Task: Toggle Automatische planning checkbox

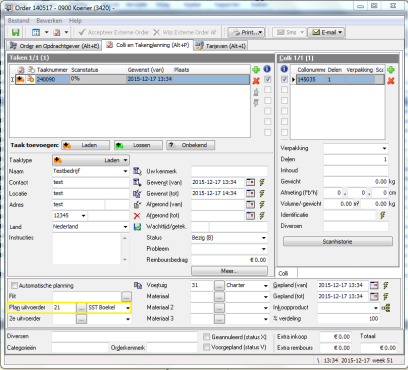Action: (14, 286)
